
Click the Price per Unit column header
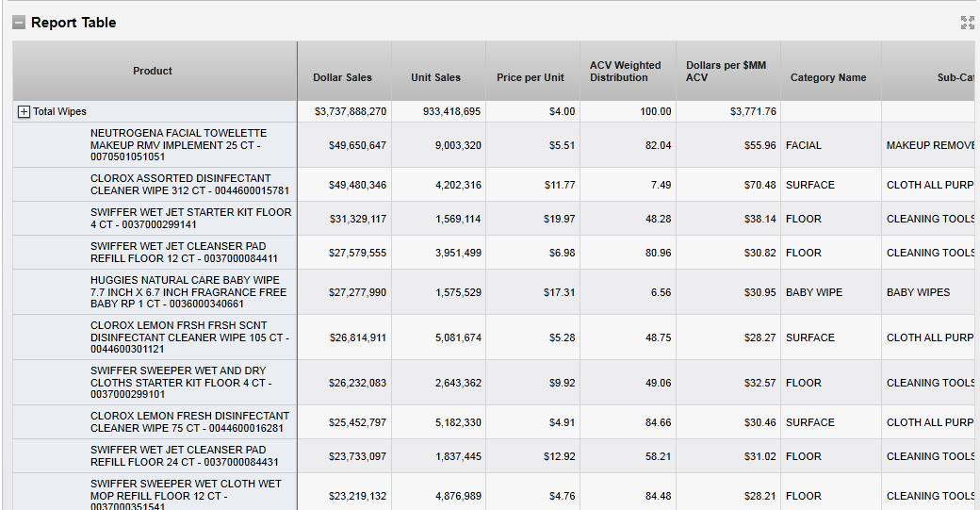[530, 77]
